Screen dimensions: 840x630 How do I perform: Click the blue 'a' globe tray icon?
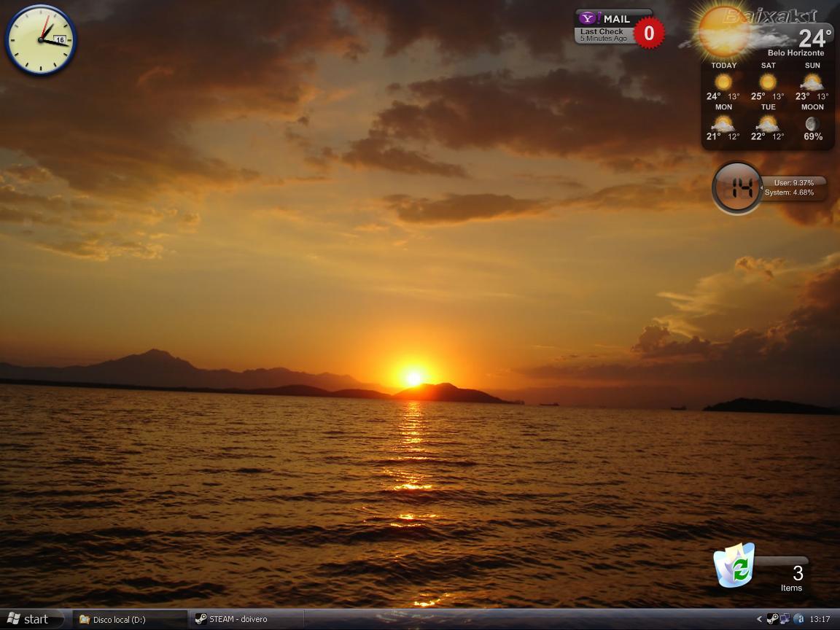coord(798,619)
